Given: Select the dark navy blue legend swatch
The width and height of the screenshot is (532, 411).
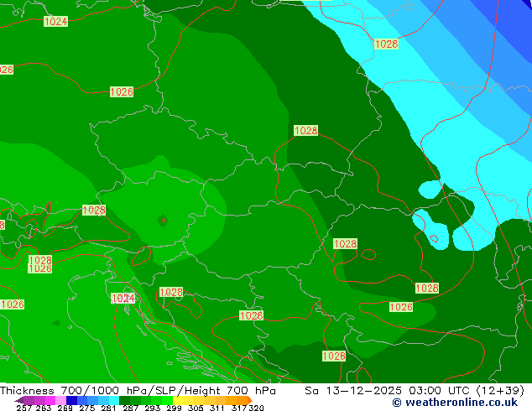Looking at the screenshot, I should click(x=71, y=400).
